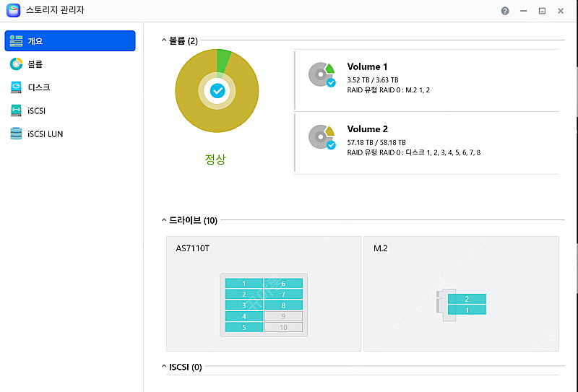Click the Volume 2 disk status icon

[x=322, y=137]
